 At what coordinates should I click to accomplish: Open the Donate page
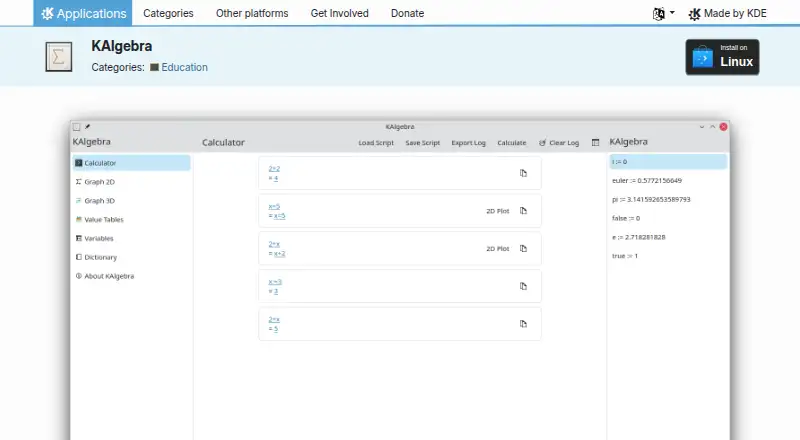407,13
